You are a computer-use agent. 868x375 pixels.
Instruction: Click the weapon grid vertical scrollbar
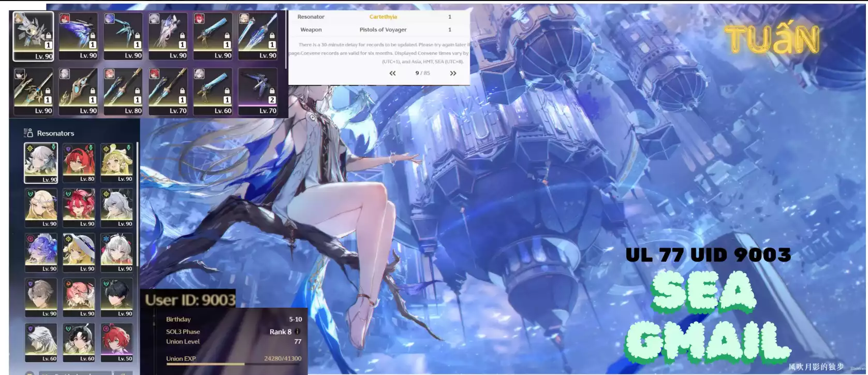pyautogui.click(x=286, y=40)
